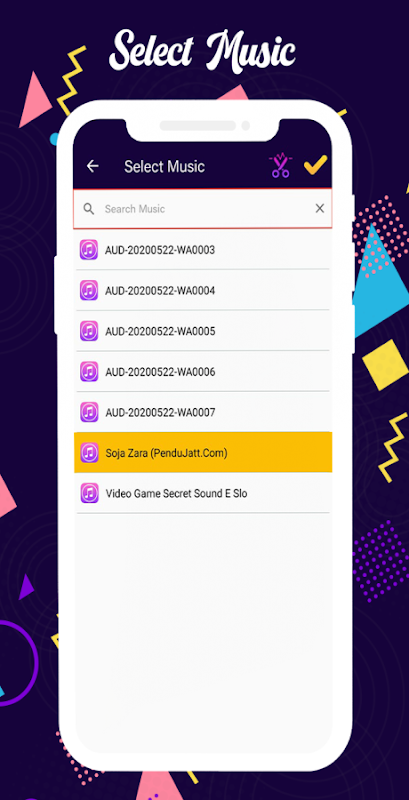The image size is (409, 800).
Task: Choose the AUD-20200522-WA0004 track
Action: click(x=203, y=290)
